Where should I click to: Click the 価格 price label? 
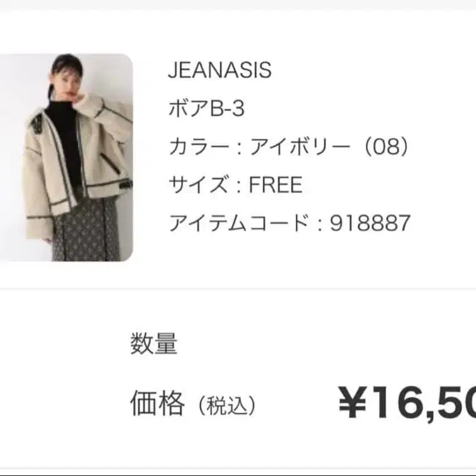[157, 404]
